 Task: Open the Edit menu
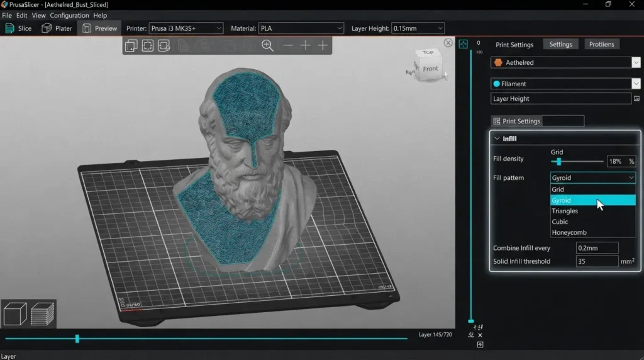(21, 15)
